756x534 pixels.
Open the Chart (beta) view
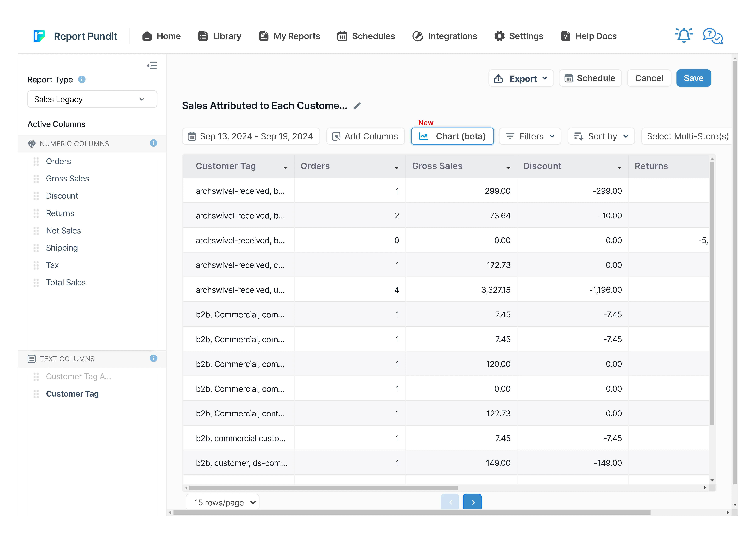click(x=452, y=136)
